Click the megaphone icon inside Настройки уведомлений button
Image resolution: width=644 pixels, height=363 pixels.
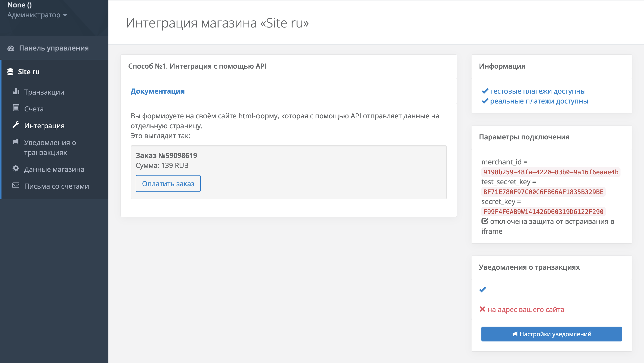pos(515,334)
